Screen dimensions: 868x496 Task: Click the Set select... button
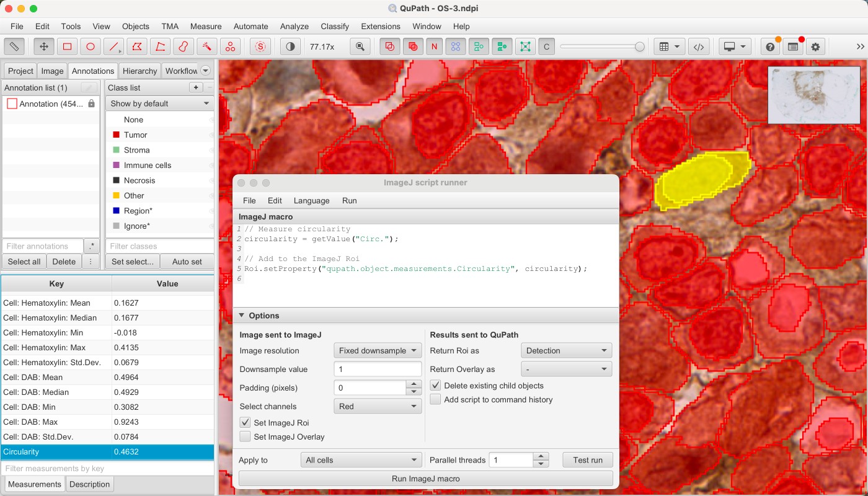click(x=133, y=262)
